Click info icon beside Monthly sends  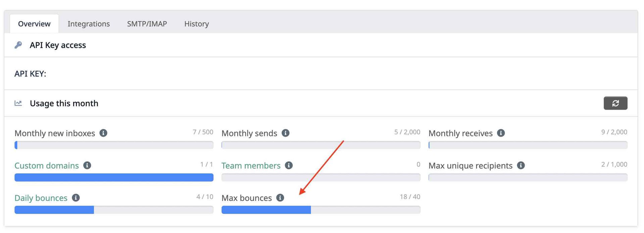tap(286, 133)
